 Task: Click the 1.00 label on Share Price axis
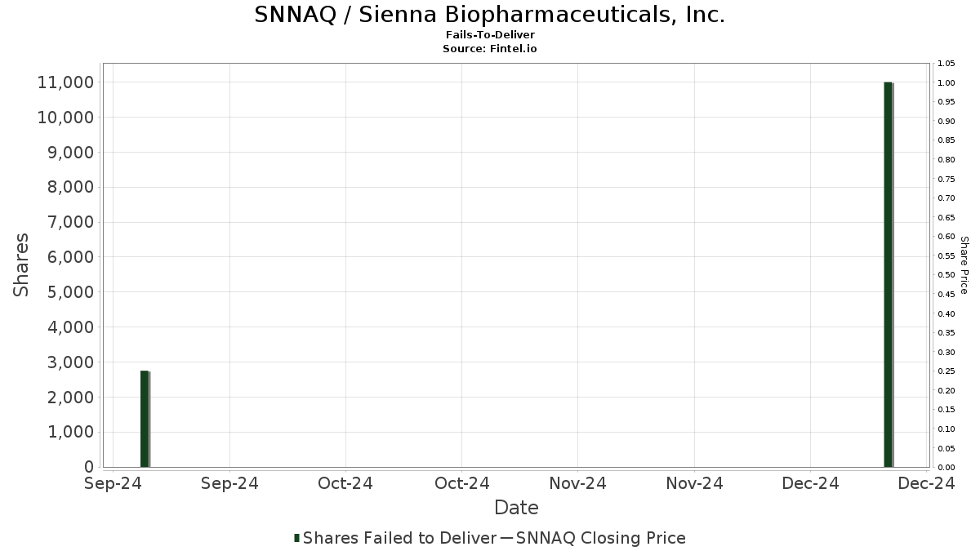pyautogui.click(x=947, y=82)
